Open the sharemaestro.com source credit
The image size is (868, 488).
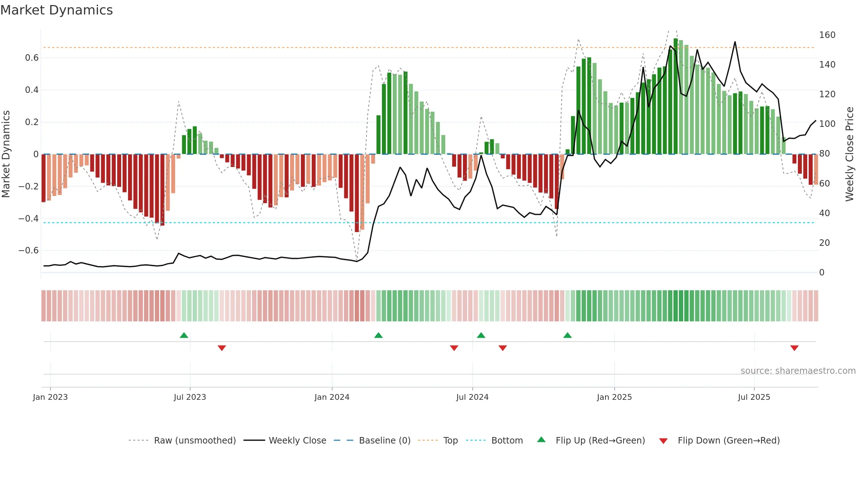pos(798,371)
